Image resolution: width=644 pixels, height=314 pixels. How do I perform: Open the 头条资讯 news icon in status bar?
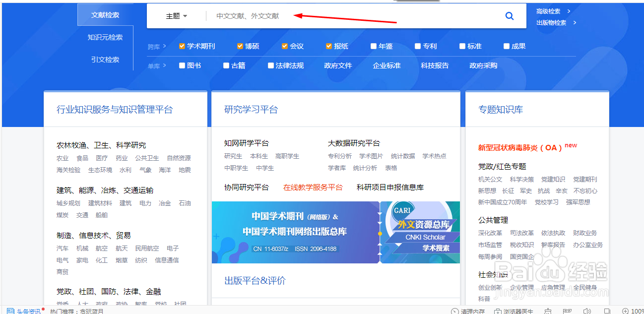pos(11,311)
